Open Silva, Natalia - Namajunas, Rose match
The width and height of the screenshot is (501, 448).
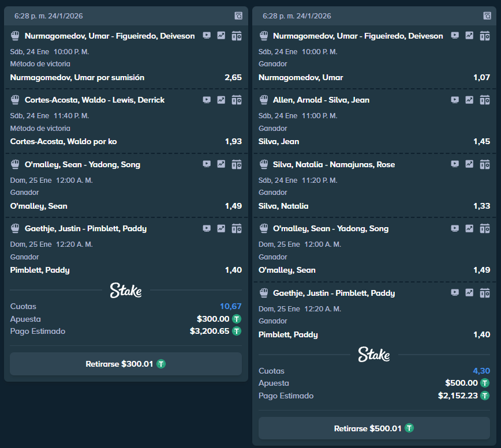(x=334, y=165)
